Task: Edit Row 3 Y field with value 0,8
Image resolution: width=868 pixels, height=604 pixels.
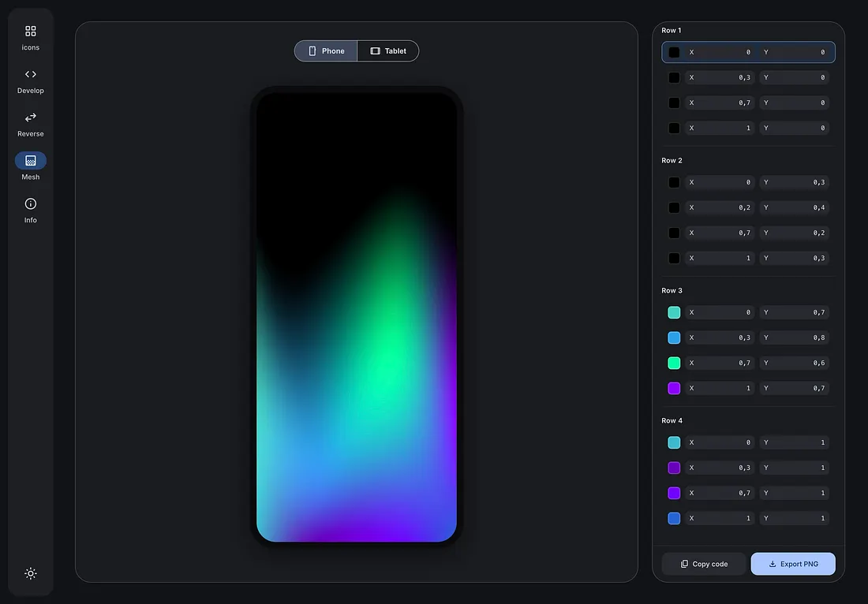Action: (795, 337)
